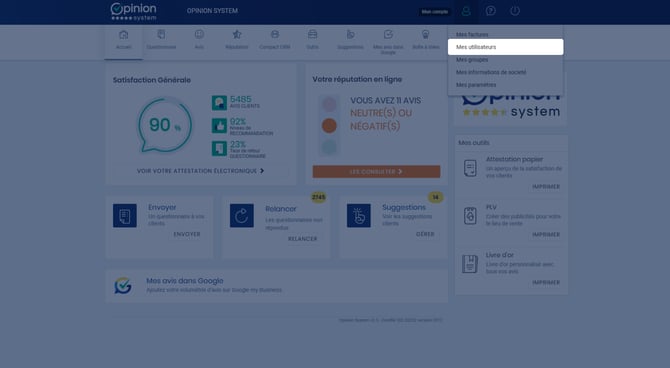Open the Suggestions navigation icon

click(x=350, y=34)
